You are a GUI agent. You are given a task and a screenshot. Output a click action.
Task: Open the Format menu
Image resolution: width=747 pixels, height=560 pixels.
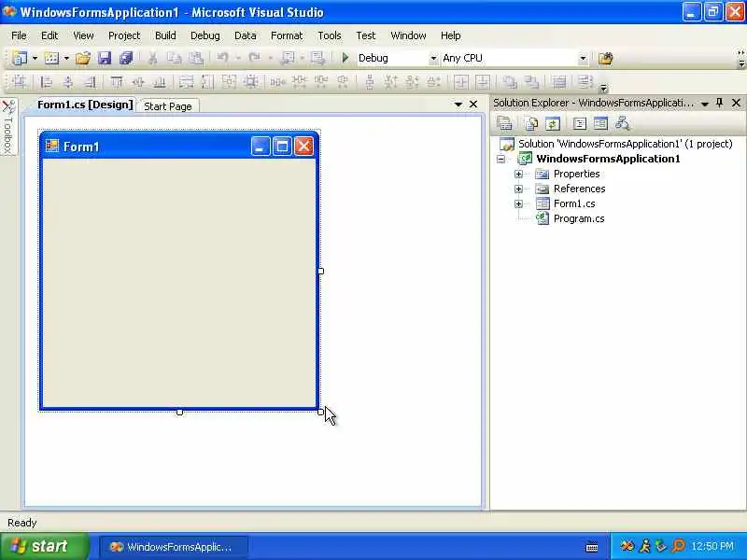(x=287, y=35)
